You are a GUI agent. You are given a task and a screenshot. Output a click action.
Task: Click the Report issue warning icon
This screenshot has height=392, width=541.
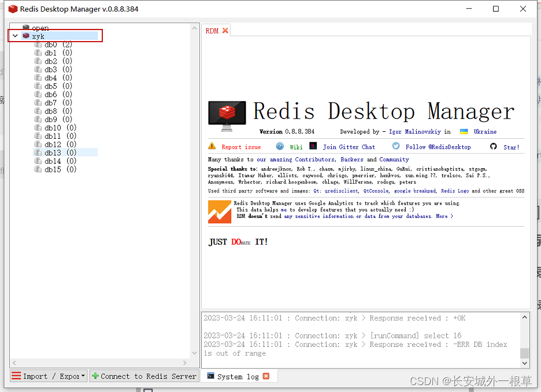212,146
